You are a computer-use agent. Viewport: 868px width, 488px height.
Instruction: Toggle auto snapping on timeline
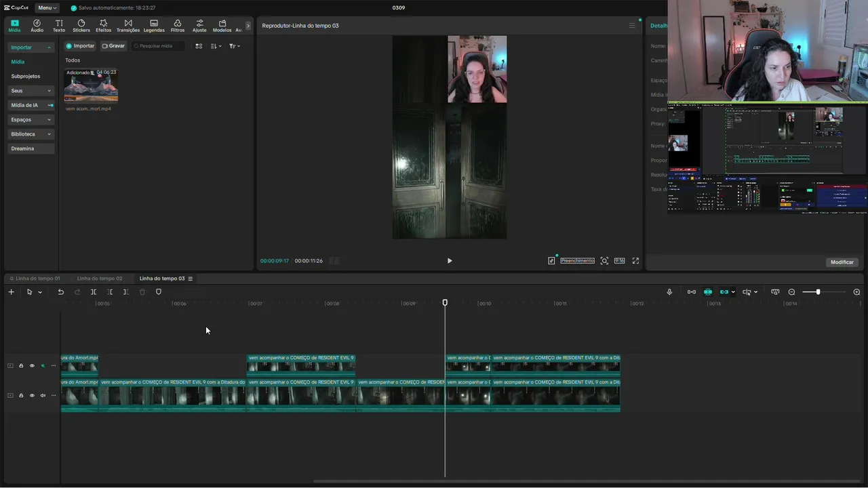coord(708,292)
